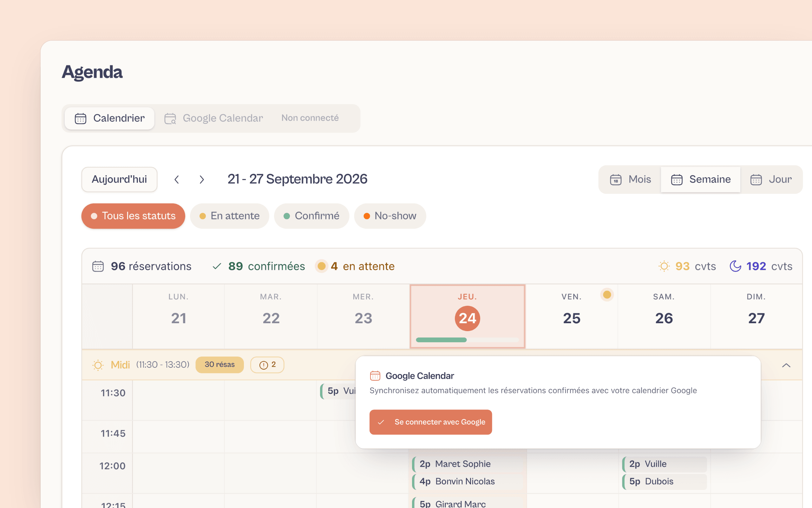Viewport: 812px width, 508px height.
Task: Click the sun icon beside 93 cvts
Action: pos(664,266)
